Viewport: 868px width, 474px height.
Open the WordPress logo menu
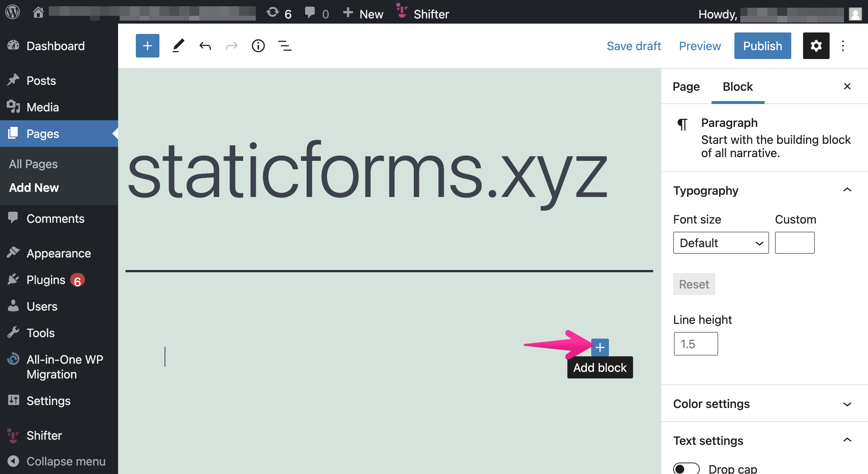[13, 12]
